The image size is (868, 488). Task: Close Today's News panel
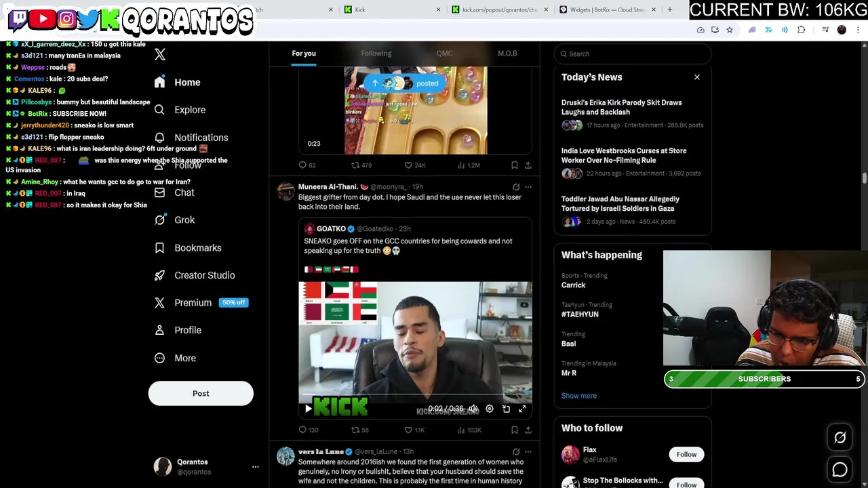(696, 77)
